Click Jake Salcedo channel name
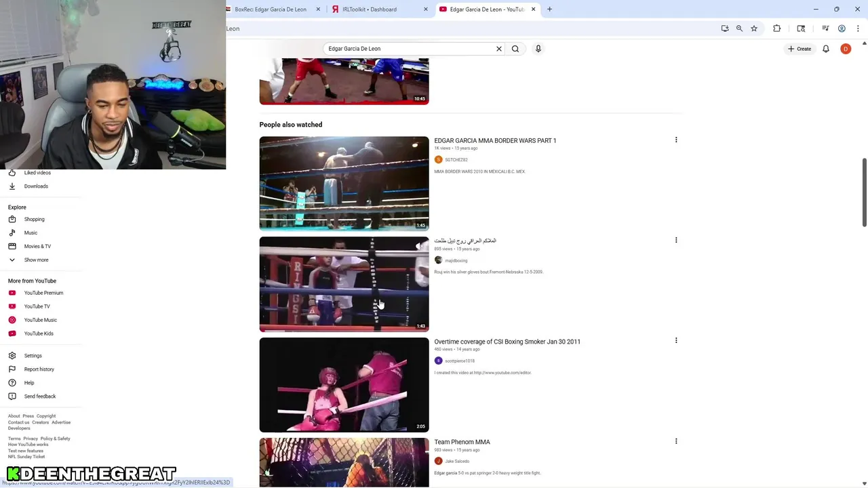 (457, 461)
